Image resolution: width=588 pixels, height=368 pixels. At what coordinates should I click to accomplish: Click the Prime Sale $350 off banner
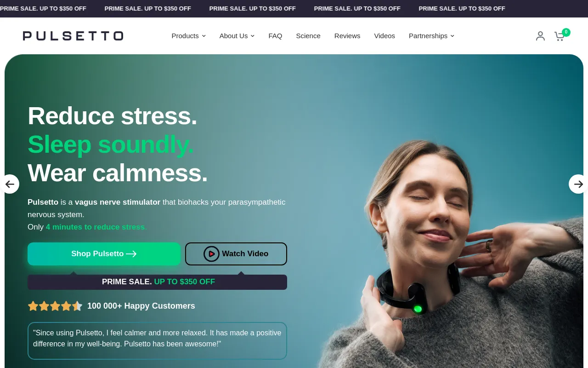coord(157,282)
